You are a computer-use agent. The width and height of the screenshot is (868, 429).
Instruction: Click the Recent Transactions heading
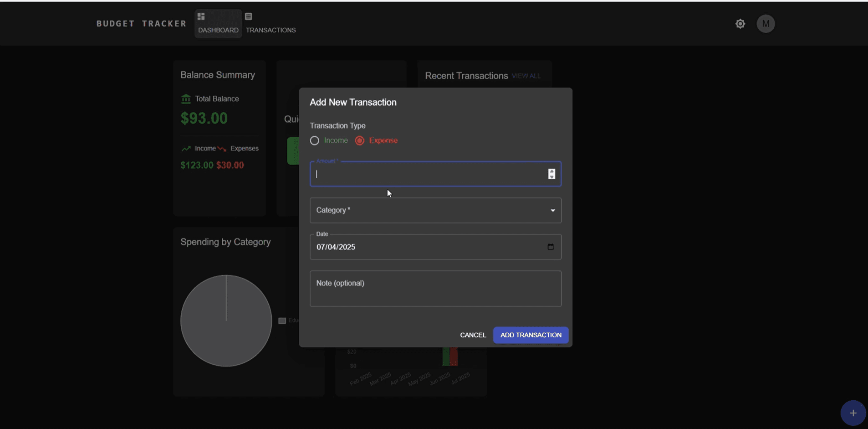[466, 76]
